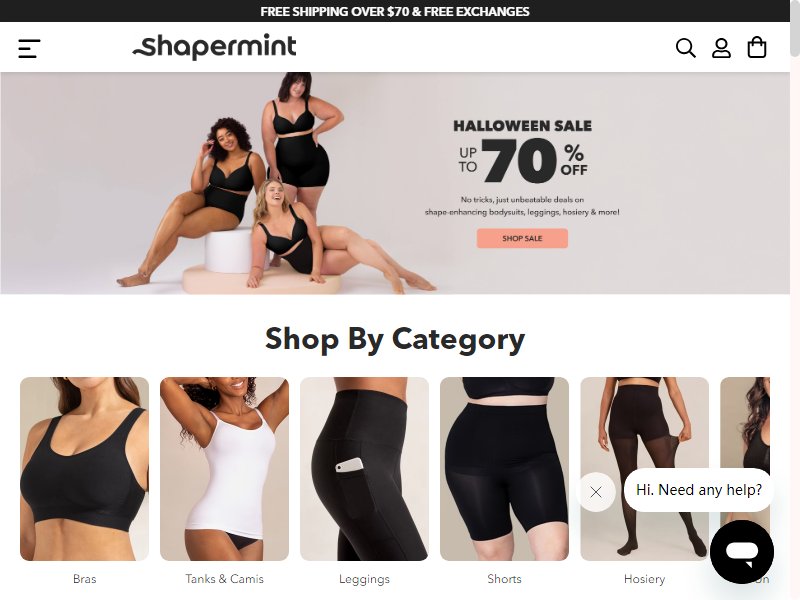Click the Halloween Sale hero banner image

pyautogui.click(x=395, y=183)
